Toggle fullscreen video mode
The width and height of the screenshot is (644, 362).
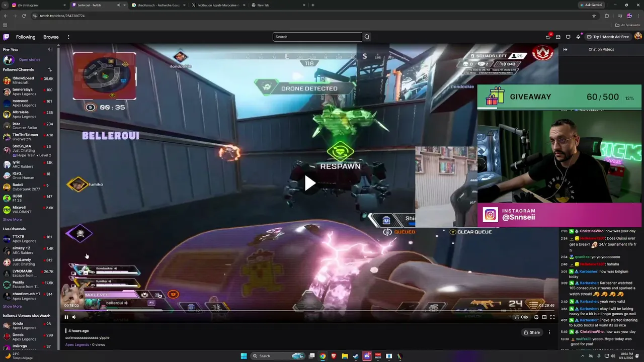[552, 317]
